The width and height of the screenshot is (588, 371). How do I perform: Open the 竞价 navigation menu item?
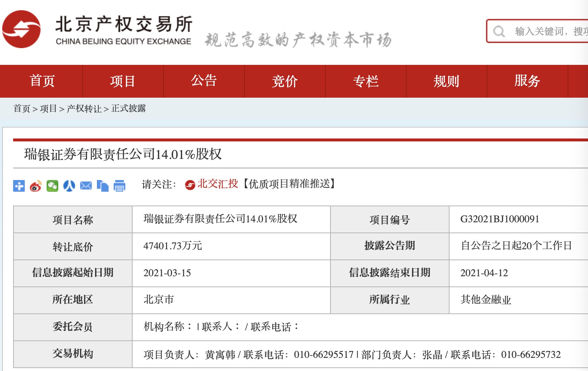click(285, 81)
